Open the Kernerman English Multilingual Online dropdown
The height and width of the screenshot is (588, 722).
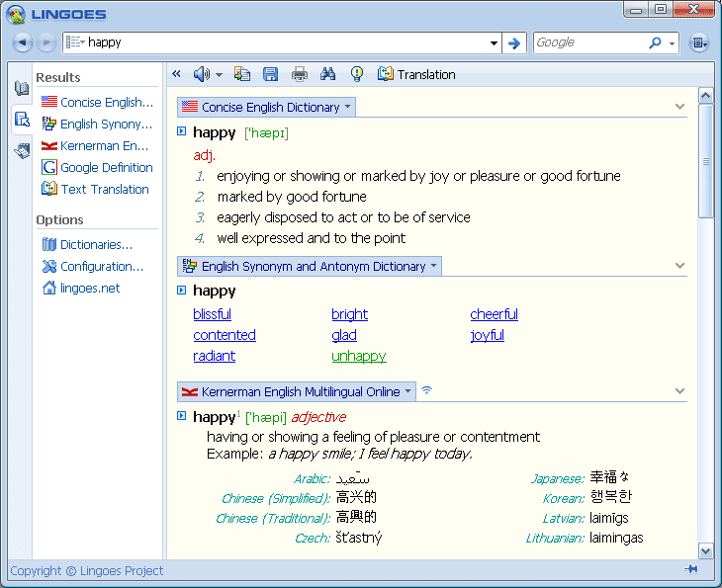coord(407,391)
